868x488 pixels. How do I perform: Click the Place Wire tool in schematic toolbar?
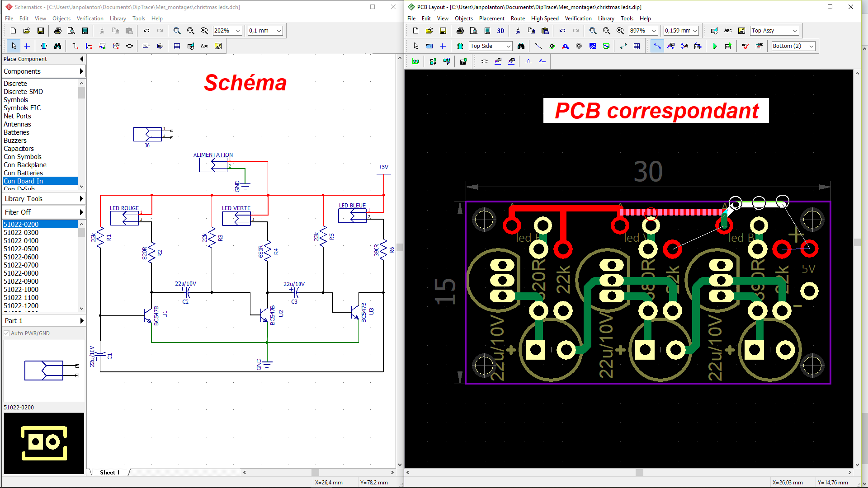click(x=75, y=46)
